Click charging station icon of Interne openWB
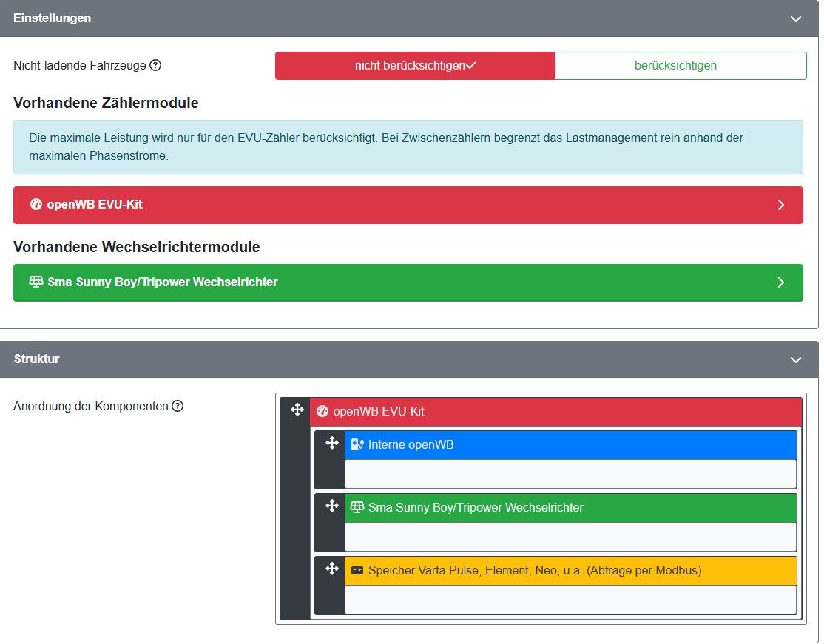 [357, 444]
